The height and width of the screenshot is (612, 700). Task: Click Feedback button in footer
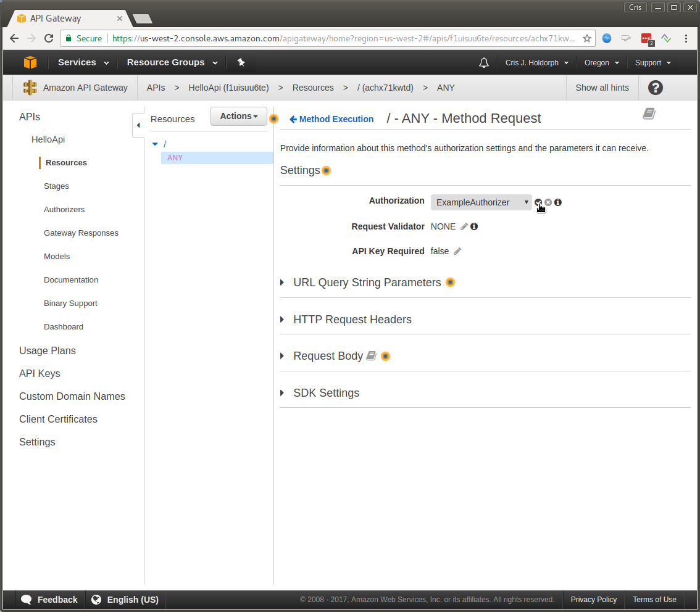click(49, 600)
